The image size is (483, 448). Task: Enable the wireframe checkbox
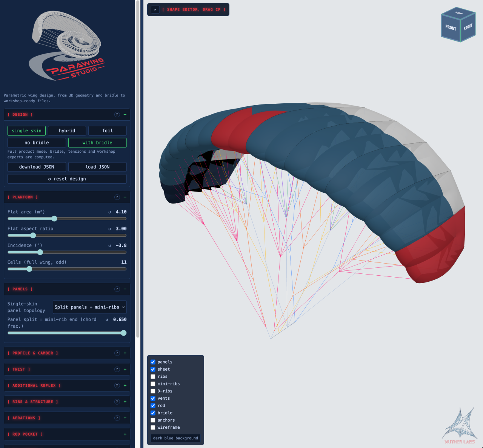tap(153, 428)
